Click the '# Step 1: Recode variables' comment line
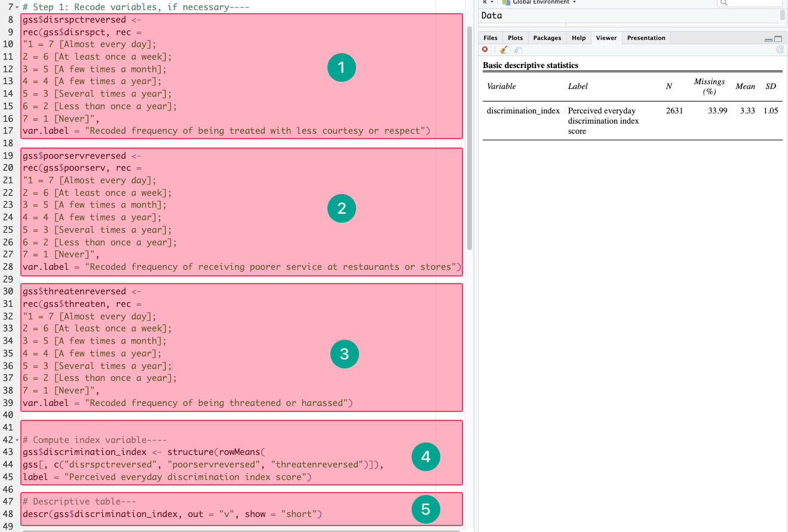This screenshot has width=788, height=532. click(136, 7)
